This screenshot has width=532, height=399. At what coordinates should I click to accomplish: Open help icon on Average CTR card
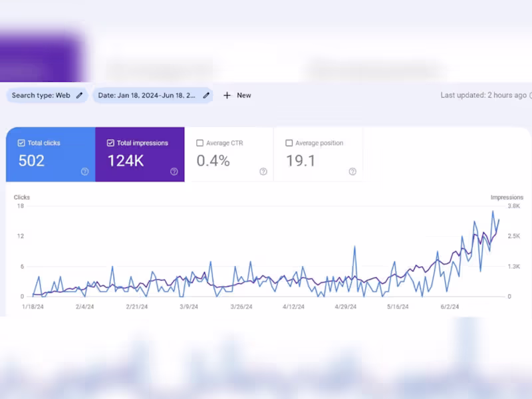[263, 172]
